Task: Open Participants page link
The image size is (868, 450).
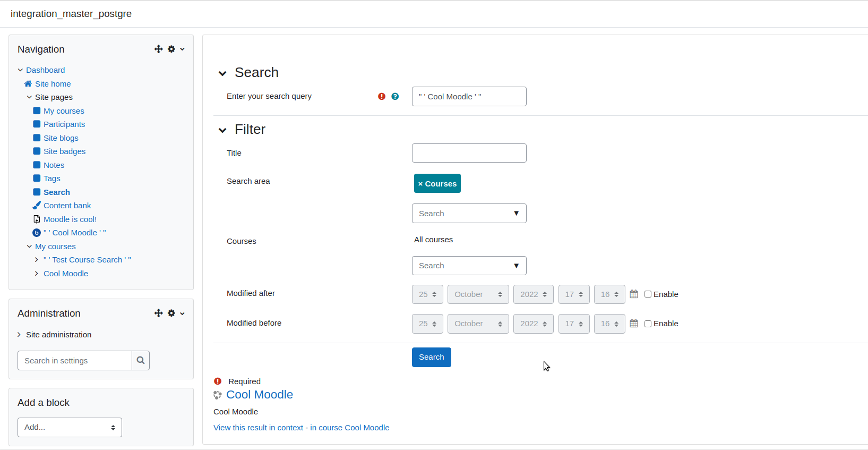Action: pyautogui.click(x=64, y=124)
